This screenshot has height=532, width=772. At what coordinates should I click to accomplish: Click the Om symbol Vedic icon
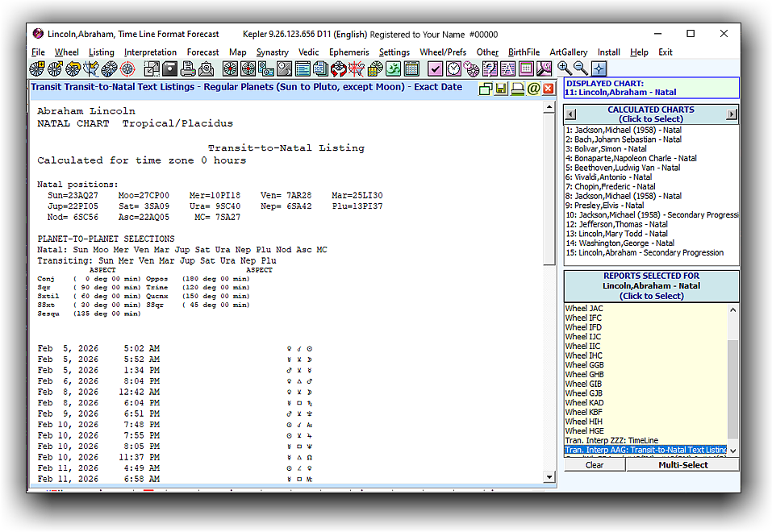coord(394,69)
